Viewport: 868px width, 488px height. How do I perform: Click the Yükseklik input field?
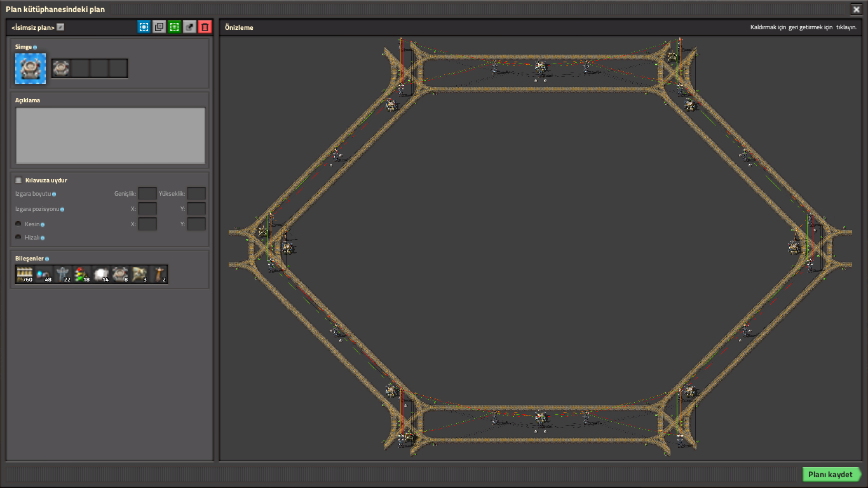pyautogui.click(x=196, y=193)
